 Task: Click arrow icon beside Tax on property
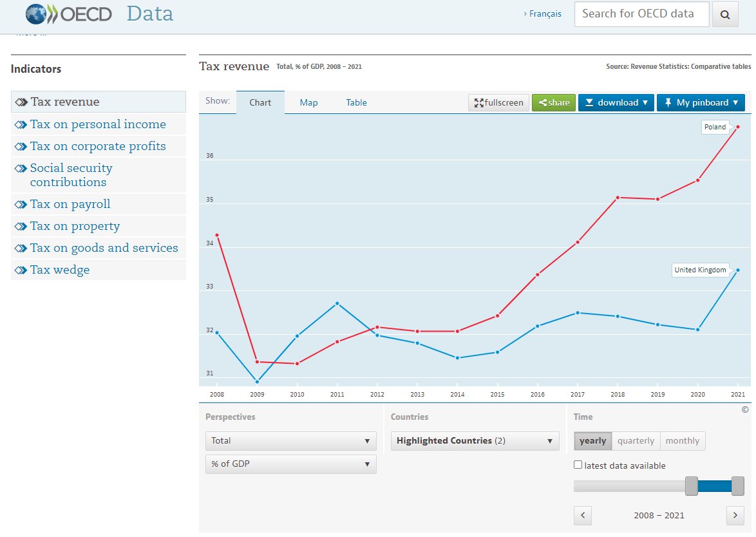21,226
